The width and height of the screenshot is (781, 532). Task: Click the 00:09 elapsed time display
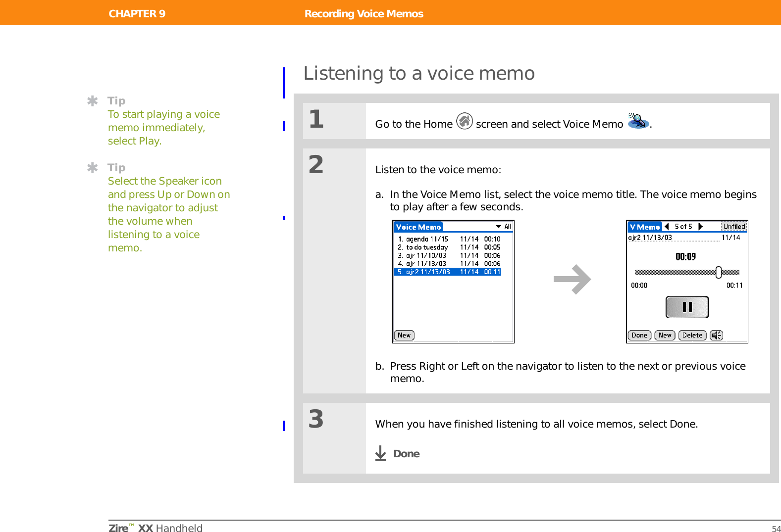pyautogui.click(x=686, y=257)
